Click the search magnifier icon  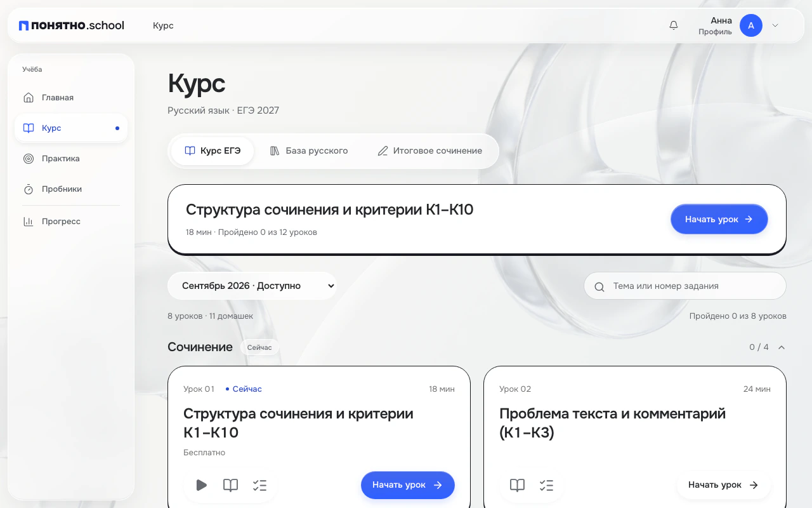coord(599,286)
